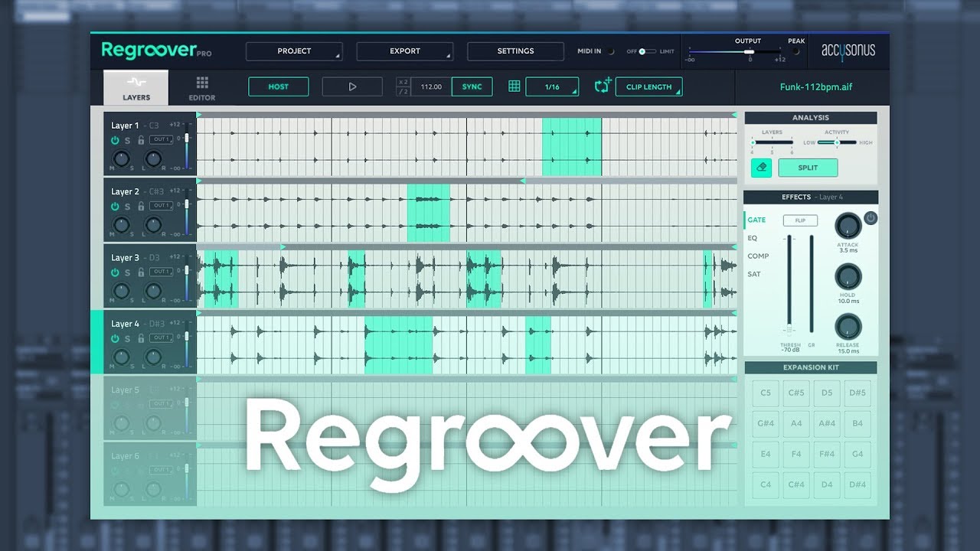Click the Layer 2 mid/side knob

coord(121,224)
